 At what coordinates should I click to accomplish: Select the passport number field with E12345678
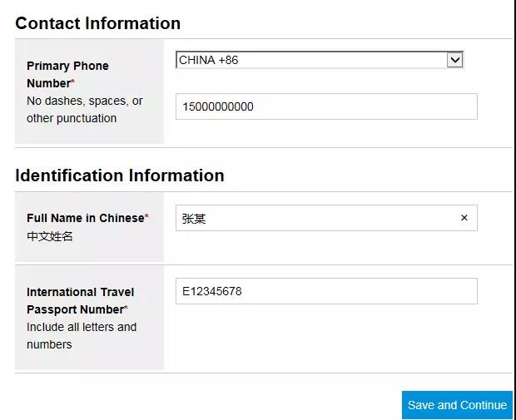coord(326,291)
